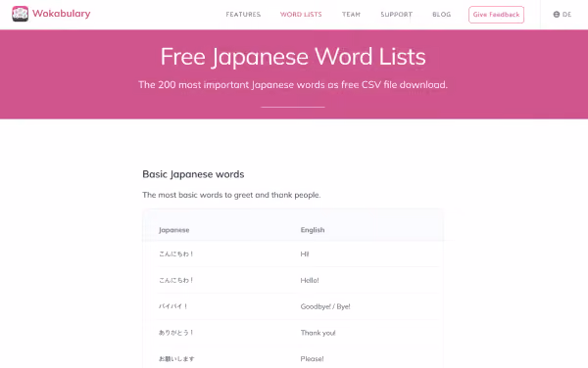The image size is (588, 368).
Task: Open the Features menu item
Action: tap(243, 15)
